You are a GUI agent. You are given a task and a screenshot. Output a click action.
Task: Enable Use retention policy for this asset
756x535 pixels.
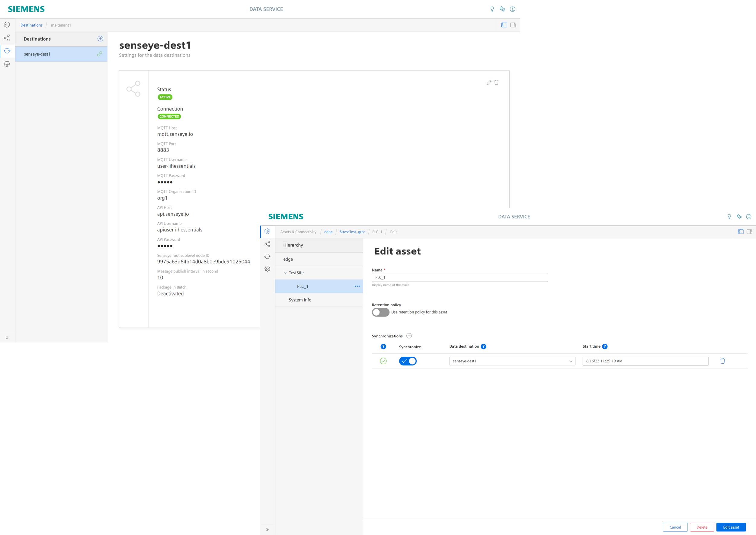380,312
